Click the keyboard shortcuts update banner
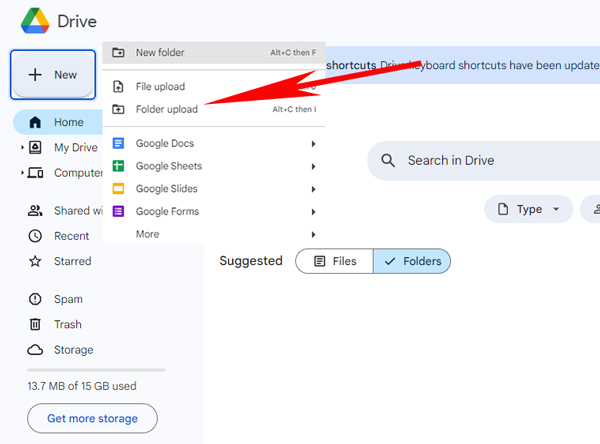The width and height of the screenshot is (600, 444). (463, 65)
